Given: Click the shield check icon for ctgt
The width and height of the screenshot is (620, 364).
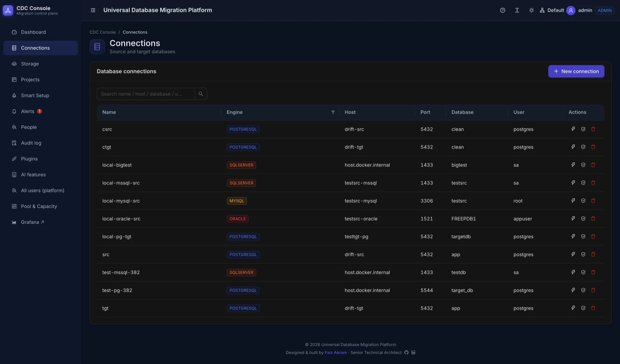Looking at the screenshot, I should click(x=583, y=147).
